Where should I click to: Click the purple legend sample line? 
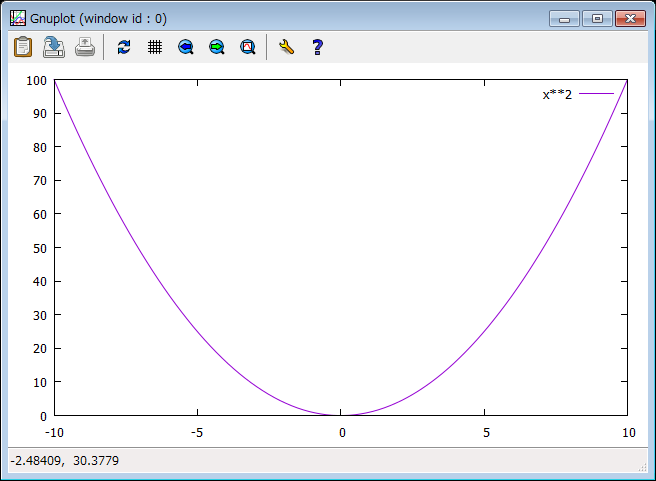(596, 94)
